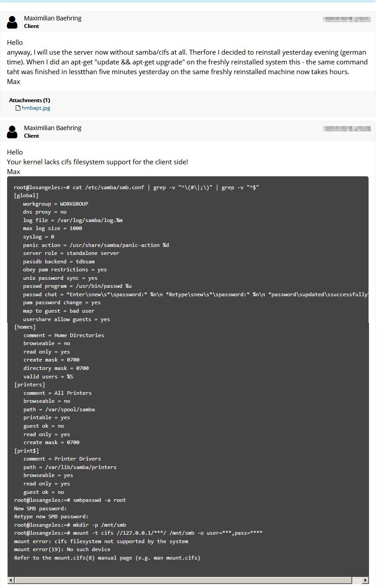Click the file icon beside hmbapt.jpg
This screenshot has height=588, width=377.
point(18,107)
